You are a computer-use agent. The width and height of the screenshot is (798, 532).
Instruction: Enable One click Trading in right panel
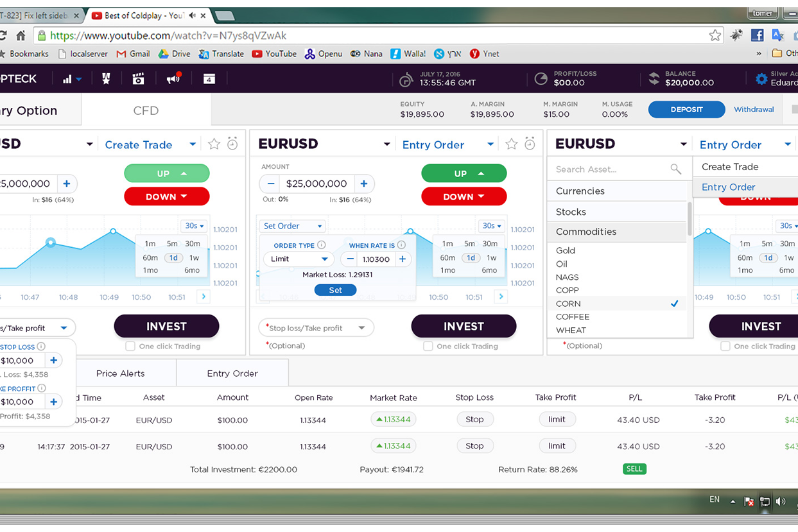(x=725, y=347)
